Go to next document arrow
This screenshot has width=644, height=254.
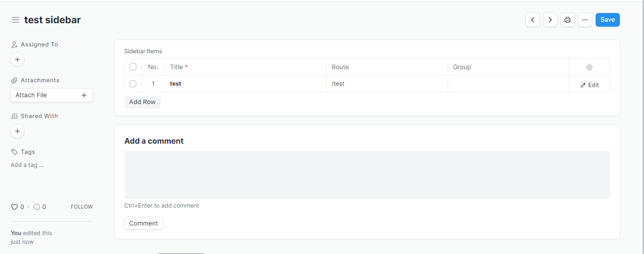pos(550,20)
